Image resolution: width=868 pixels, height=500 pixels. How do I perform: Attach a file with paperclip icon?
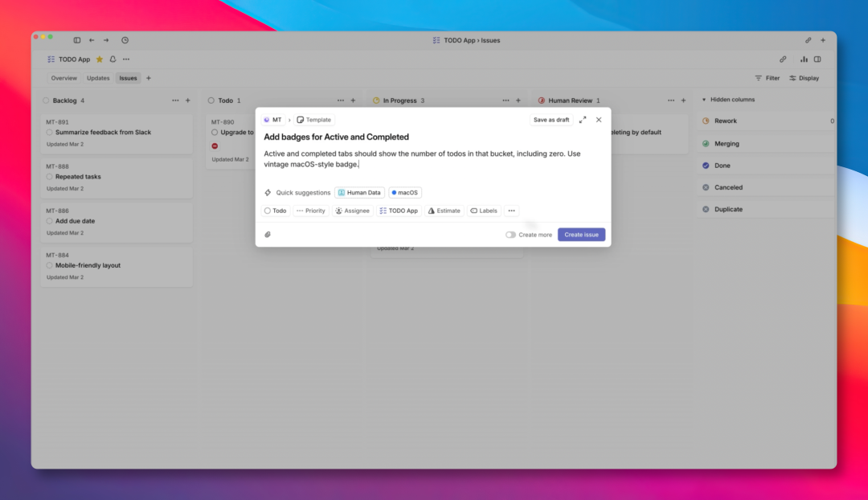pos(268,235)
